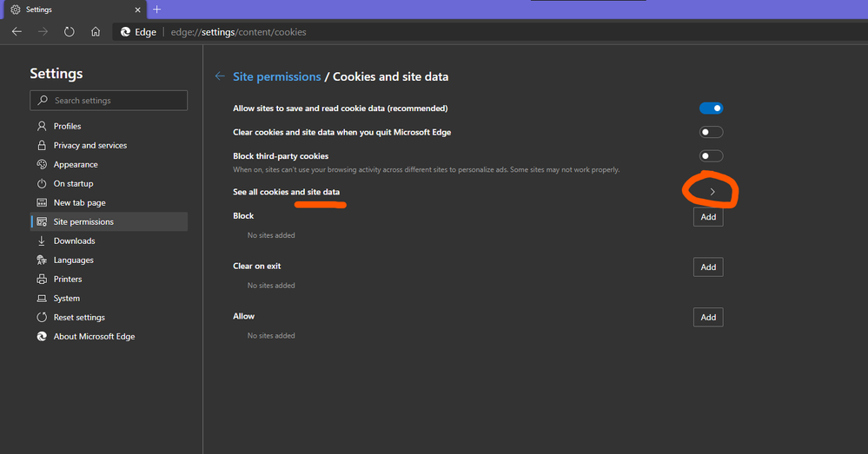
Task: Open New tab page settings
Action: coord(109,202)
